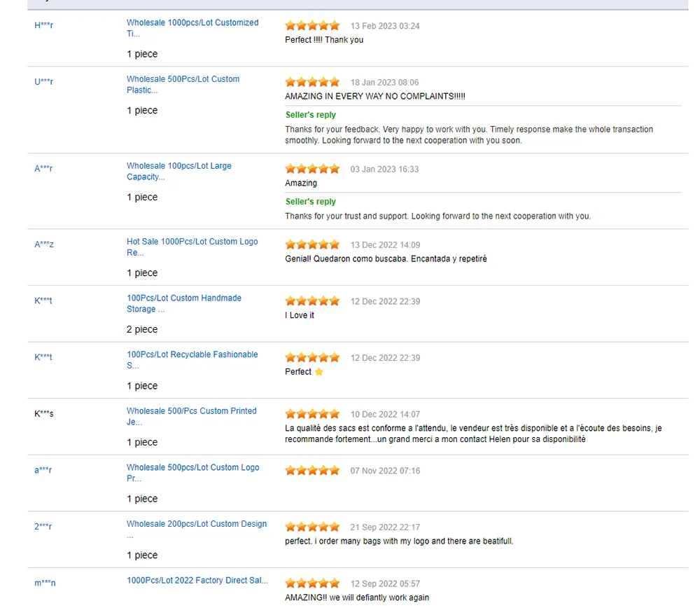Screen dimensions: 700x608
Task: Open "Wholesale 500Pcs/Lot Custom Plastic..." product link
Action: [x=183, y=80]
